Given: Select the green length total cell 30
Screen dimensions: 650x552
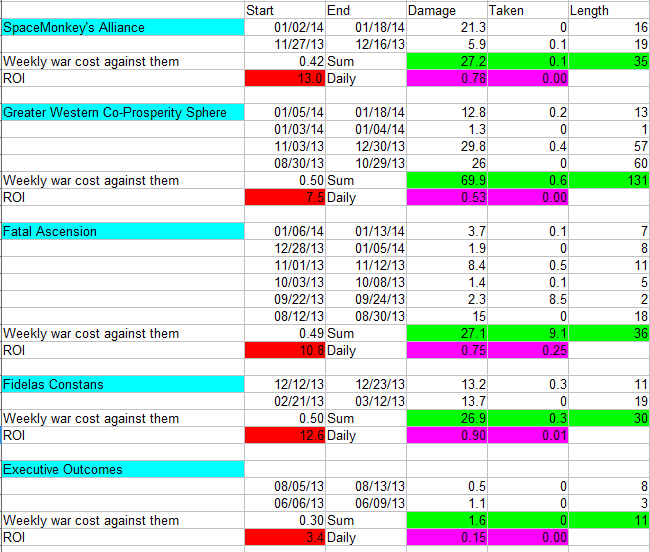Looking at the screenshot, I should point(609,418).
